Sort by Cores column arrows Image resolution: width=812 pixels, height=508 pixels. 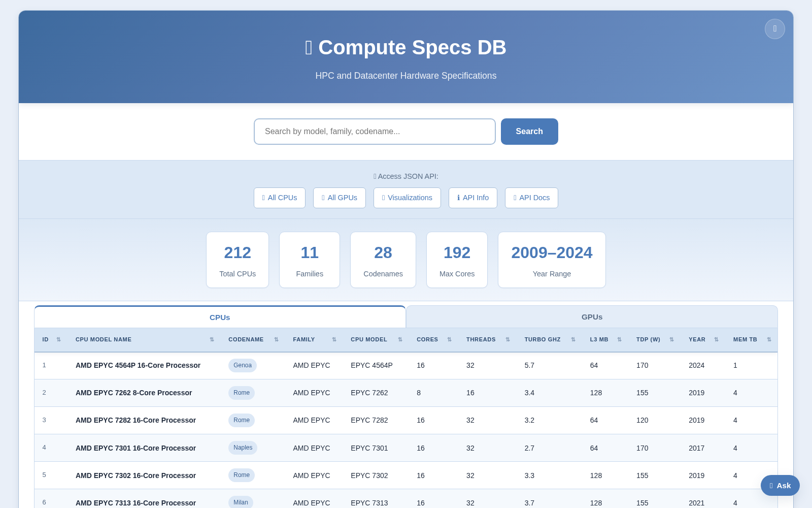pos(449,340)
